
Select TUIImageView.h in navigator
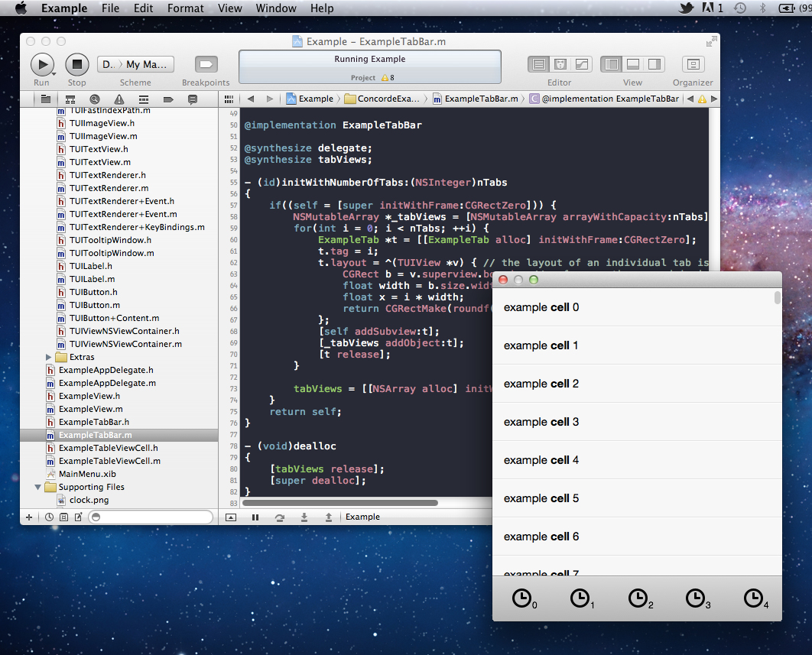pyautogui.click(x=102, y=123)
